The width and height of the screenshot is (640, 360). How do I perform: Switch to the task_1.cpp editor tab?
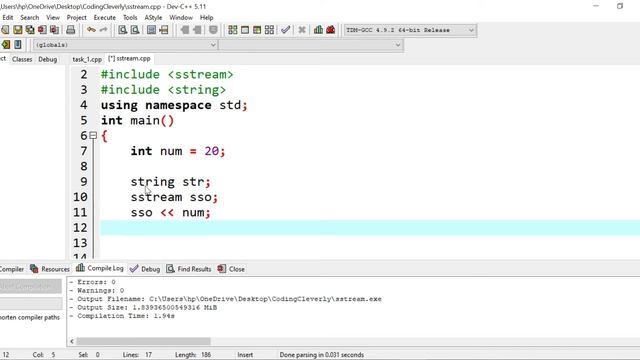(87, 59)
